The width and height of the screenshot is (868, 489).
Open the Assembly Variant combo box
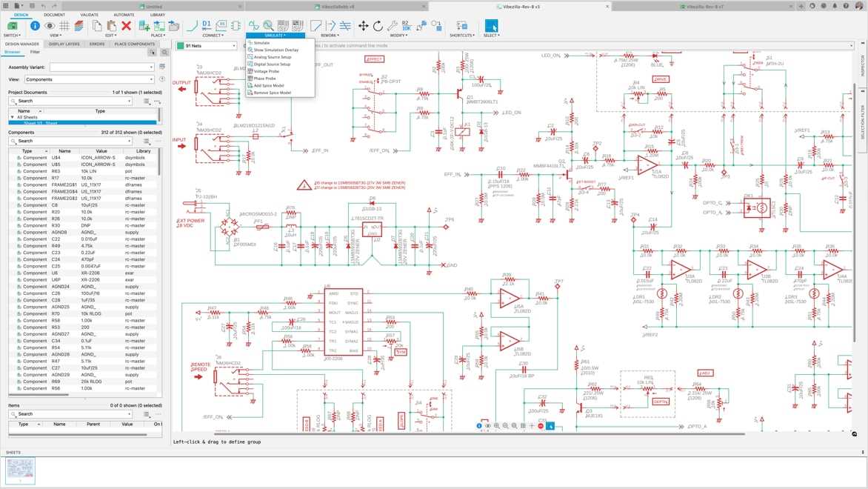[102, 67]
